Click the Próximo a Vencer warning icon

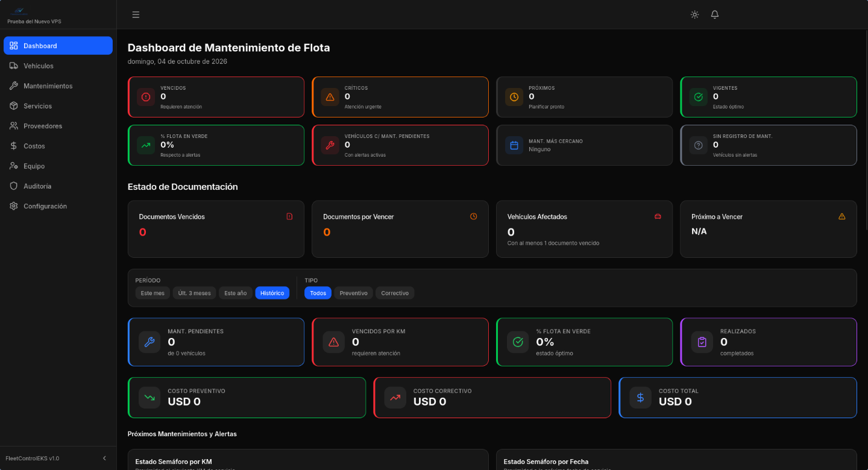tap(842, 216)
